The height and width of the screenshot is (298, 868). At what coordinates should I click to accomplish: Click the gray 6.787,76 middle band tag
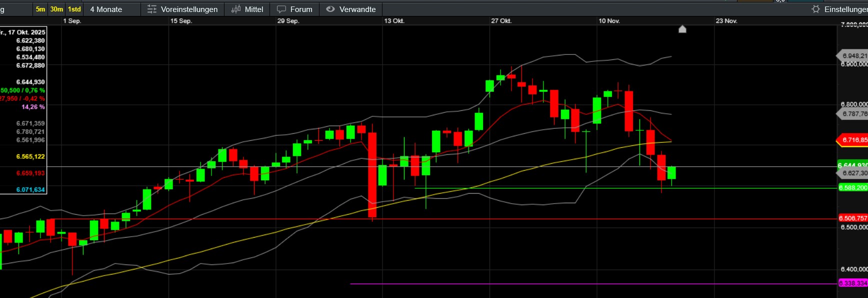[852, 114]
